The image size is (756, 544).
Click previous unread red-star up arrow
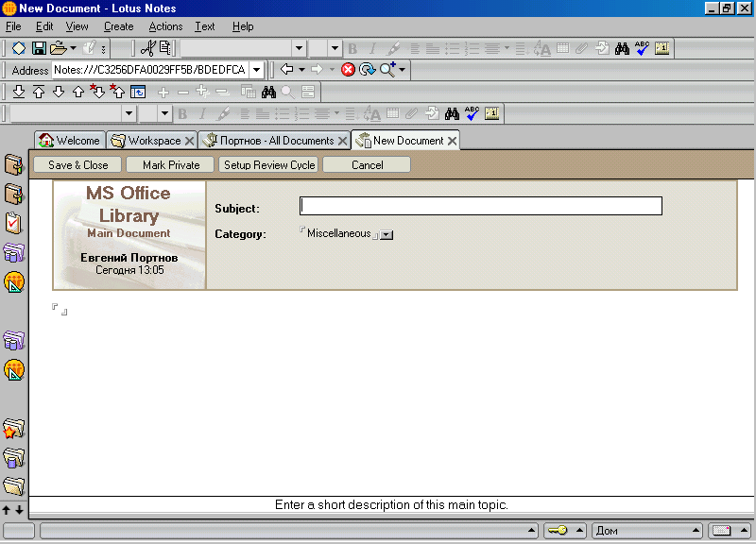117,91
